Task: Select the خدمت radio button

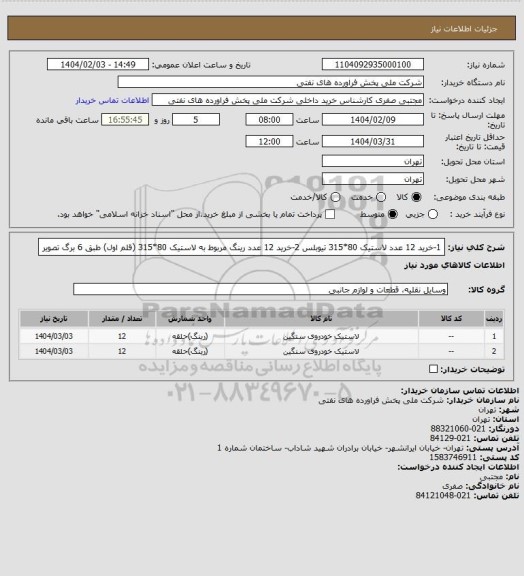Action: tap(381, 197)
